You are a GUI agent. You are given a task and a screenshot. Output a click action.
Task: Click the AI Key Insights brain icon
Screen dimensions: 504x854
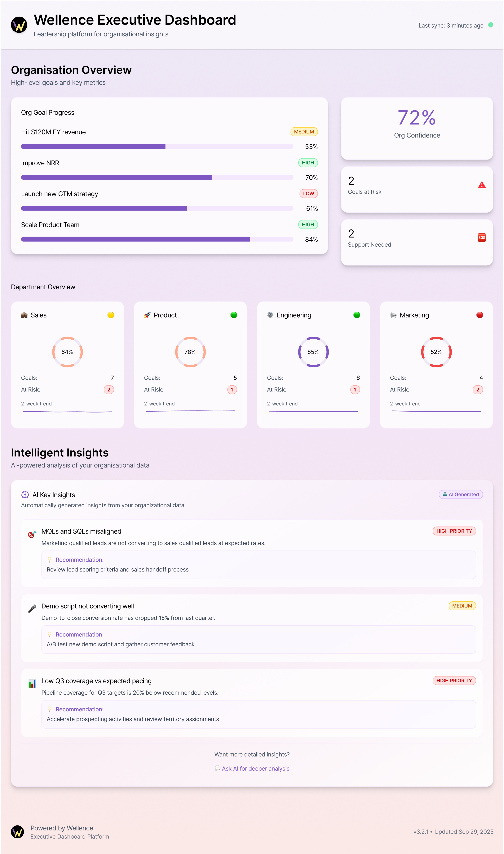tap(25, 495)
